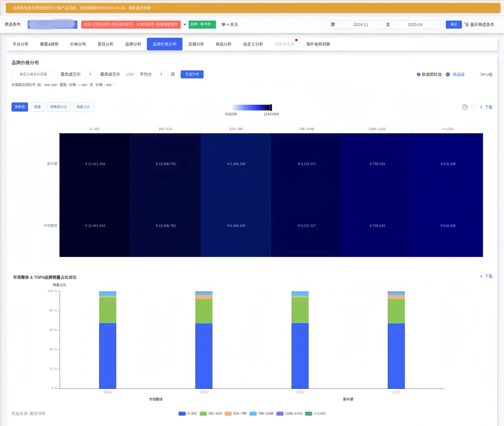Toggle the 524~786 legend marker
The height and width of the screenshot is (426, 504).
(228, 413)
